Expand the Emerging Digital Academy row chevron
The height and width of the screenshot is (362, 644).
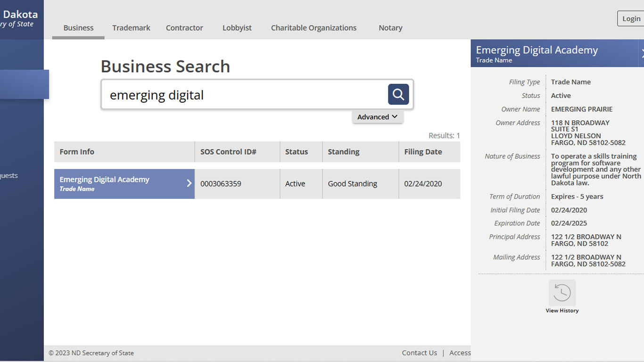click(x=189, y=183)
